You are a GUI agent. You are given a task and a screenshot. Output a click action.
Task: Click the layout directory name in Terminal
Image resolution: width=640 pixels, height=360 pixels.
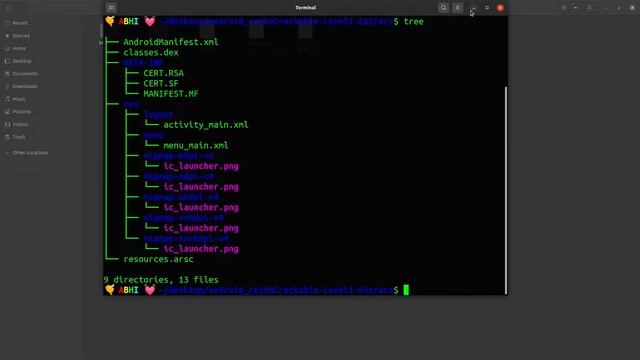pos(158,115)
